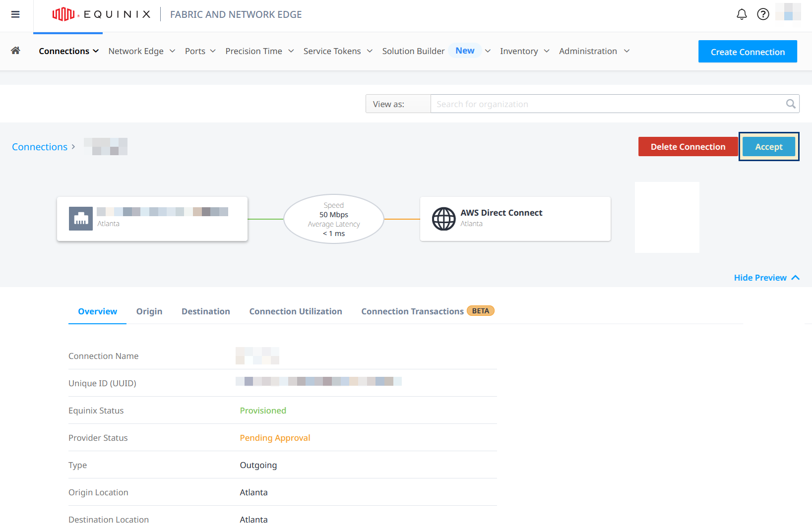The image size is (812, 532).
Task: Click the AWS Direct Connect destination card
Action: point(515,219)
